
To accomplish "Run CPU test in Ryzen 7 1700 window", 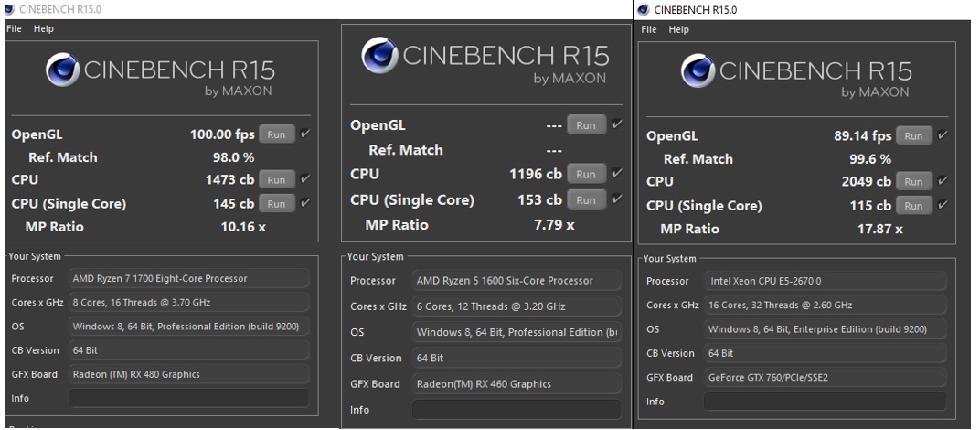I will (276, 179).
